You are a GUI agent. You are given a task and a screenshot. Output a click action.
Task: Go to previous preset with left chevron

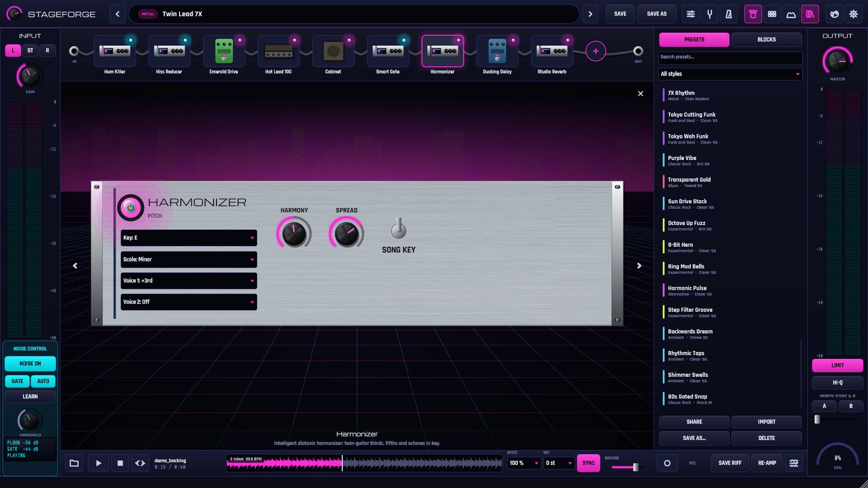click(x=118, y=14)
